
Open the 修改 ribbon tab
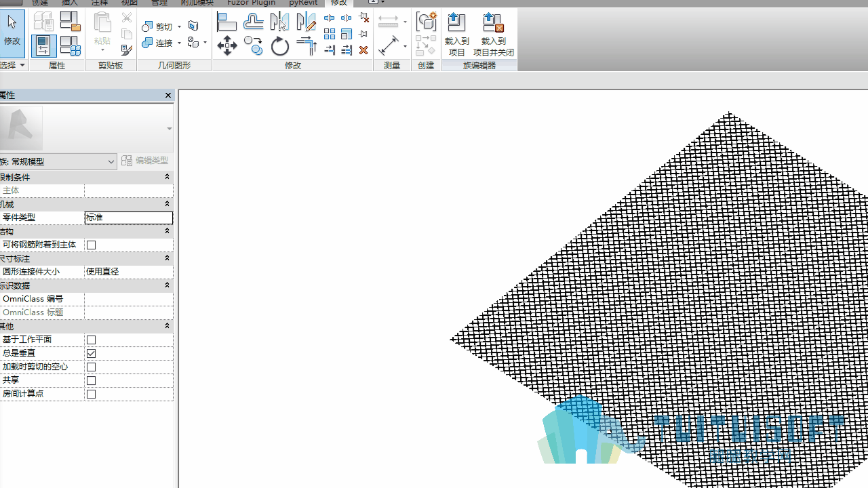pyautogui.click(x=339, y=3)
